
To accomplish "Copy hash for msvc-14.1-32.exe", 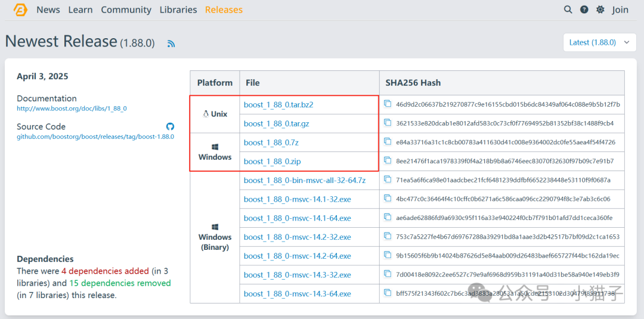I will [x=388, y=199].
